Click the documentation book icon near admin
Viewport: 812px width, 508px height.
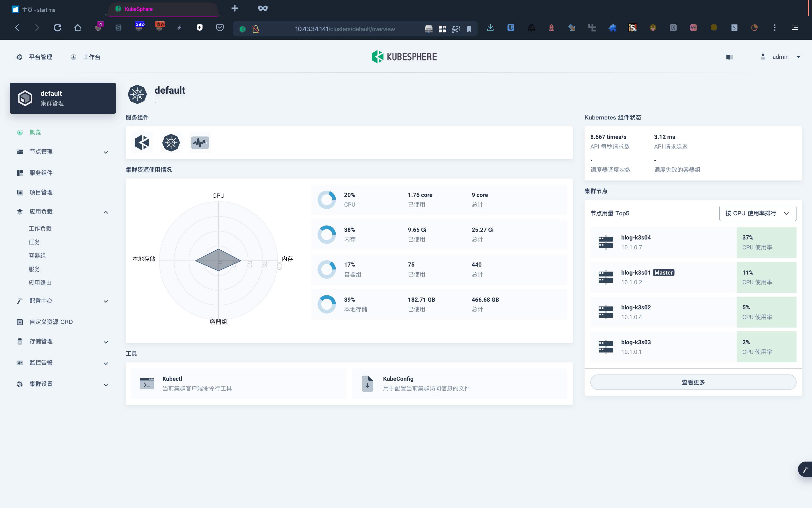pos(729,57)
